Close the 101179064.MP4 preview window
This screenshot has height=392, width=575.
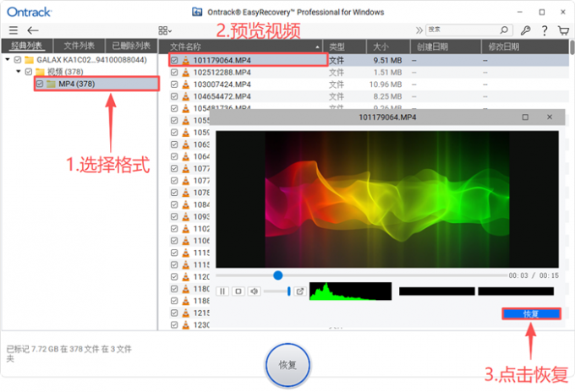coord(550,117)
